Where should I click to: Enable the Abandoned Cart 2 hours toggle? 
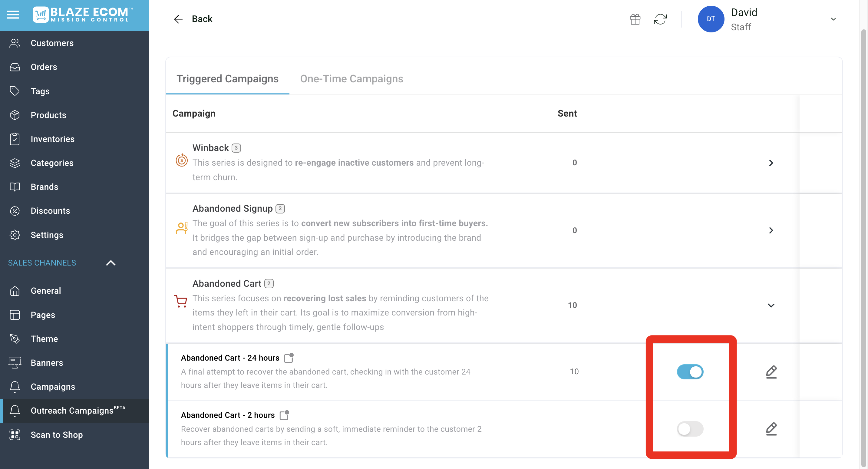(690, 429)
